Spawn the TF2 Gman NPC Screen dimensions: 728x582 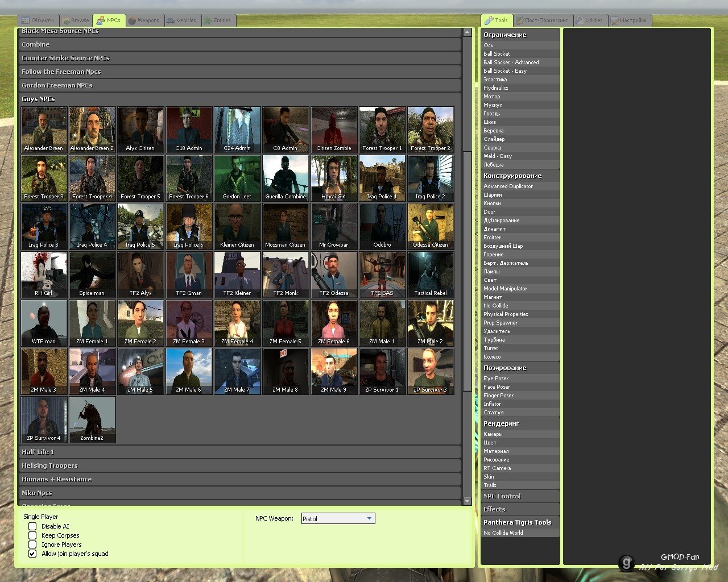point(189,275)
